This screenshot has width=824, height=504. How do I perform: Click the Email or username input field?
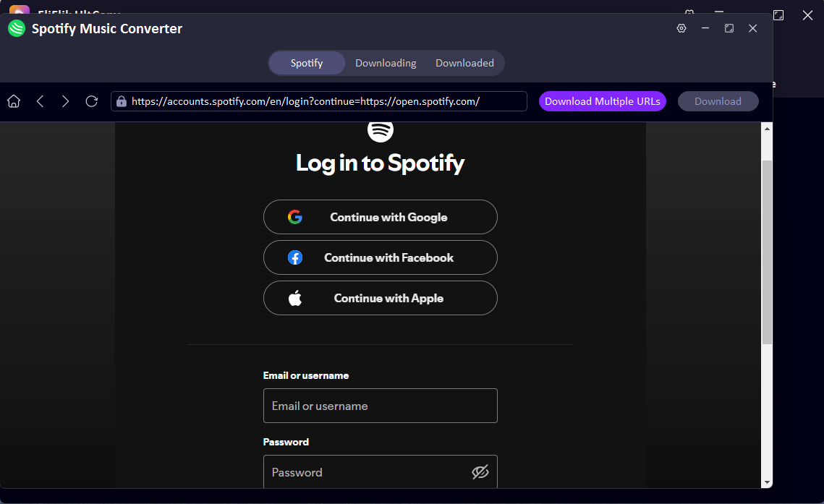click(x=380, y=406)
